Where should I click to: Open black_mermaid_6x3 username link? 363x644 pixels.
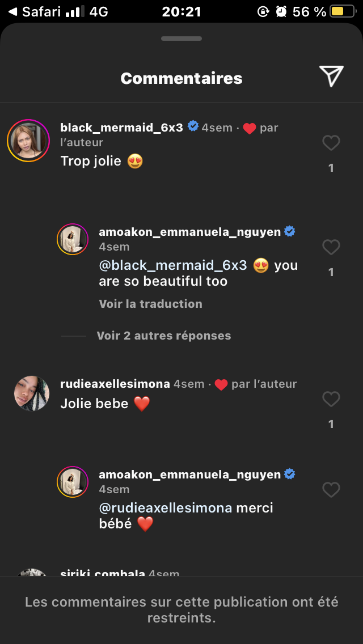coord(121,128)
